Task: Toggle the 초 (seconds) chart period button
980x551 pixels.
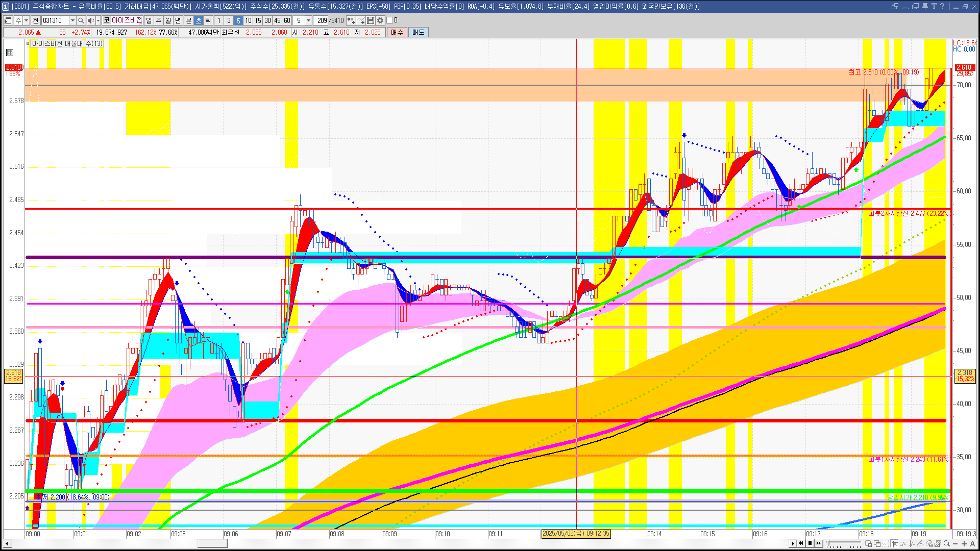Action: 199,20
